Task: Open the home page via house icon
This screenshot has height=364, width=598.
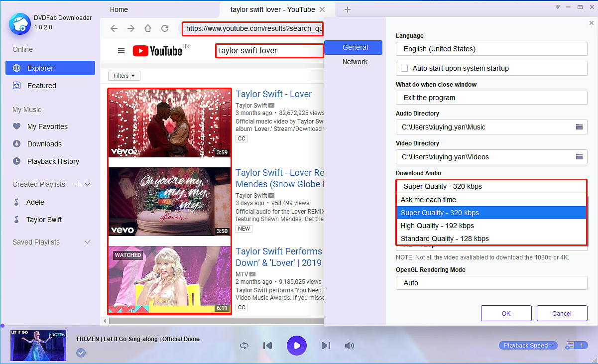Action: (x=148, y=28)
